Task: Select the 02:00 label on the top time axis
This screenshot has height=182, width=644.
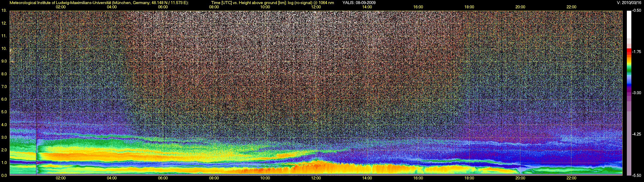Action: click(61, 7)
